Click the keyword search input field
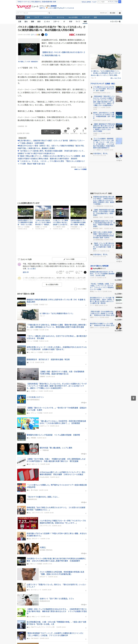138x644 pixels. (32, 13)
